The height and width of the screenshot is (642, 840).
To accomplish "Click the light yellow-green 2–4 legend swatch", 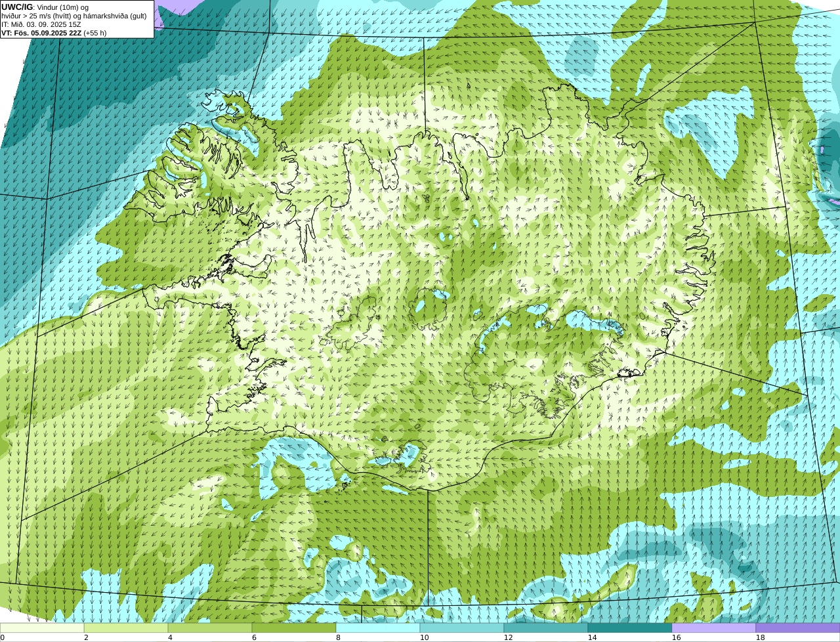I will pos(126,628).
